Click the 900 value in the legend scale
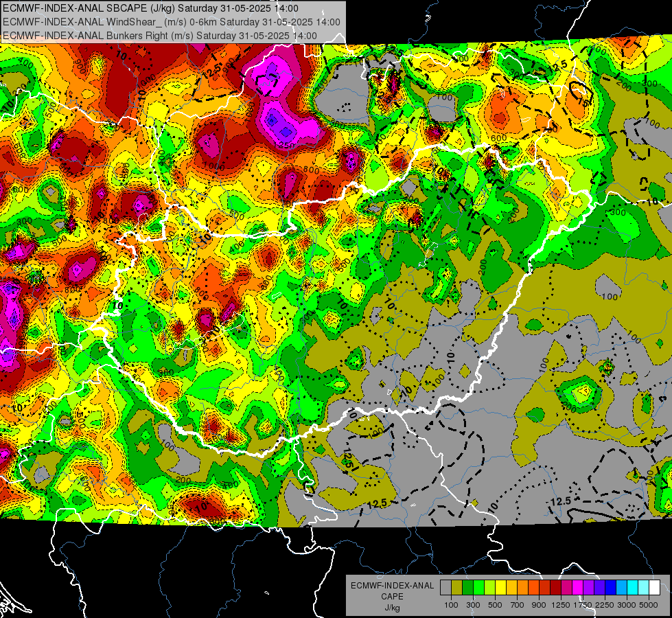Viewport: 672px width, 618px height. click(539, 605)
